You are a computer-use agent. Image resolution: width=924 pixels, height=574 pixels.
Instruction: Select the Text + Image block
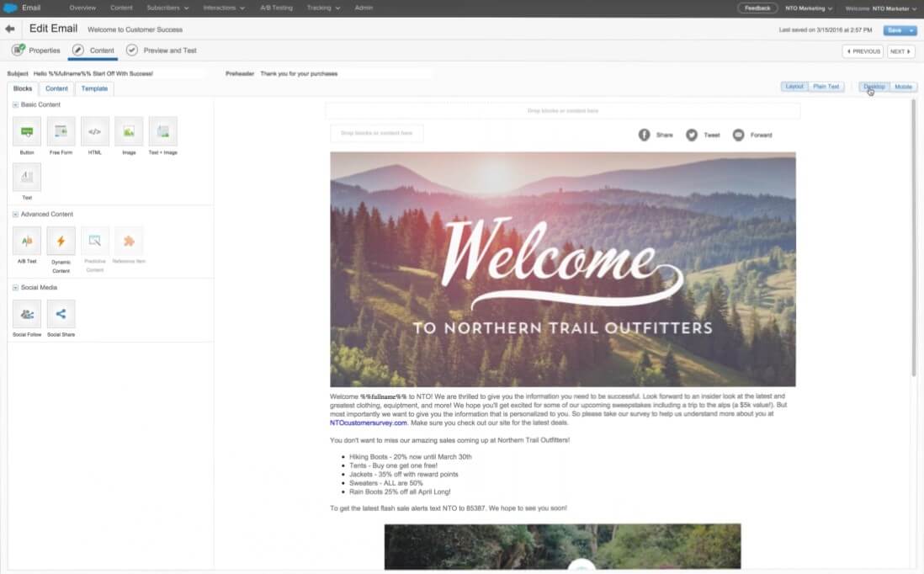coord(163,131)
